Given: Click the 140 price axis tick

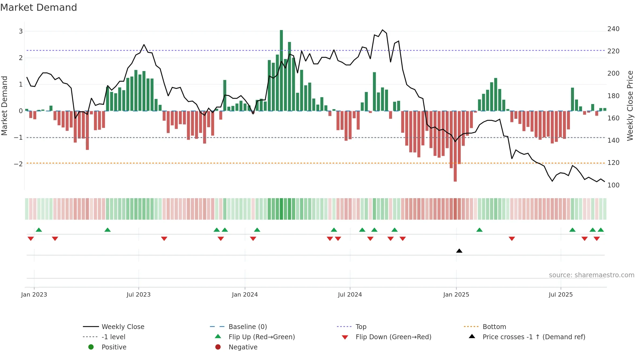Looking at the screenshot, I should pyautogui.click(x=613, y=140).
